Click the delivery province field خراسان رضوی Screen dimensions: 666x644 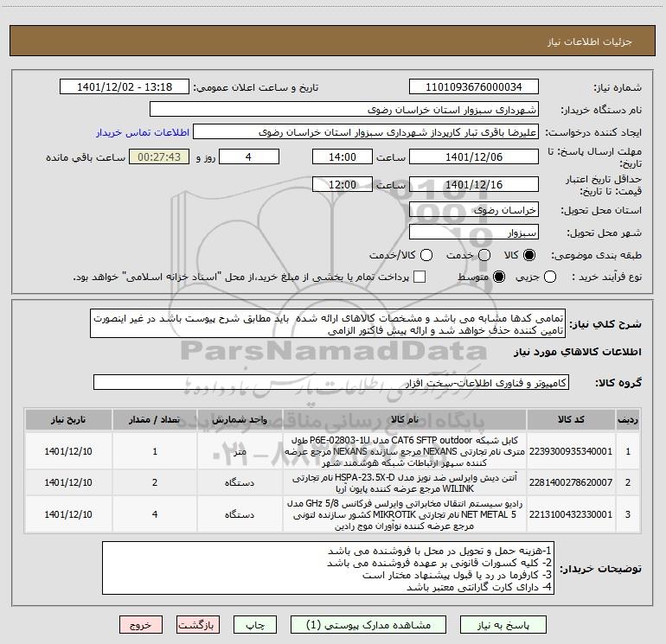click(x=474, y=210)
